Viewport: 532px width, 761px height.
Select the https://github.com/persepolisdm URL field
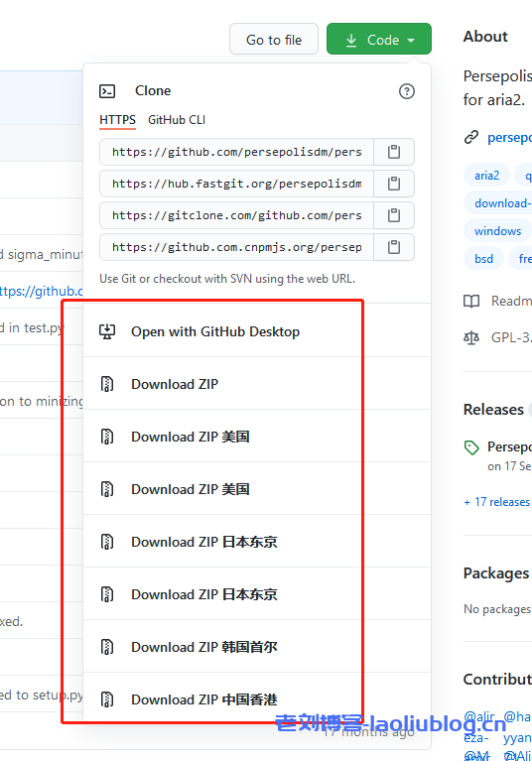click(x=237, y=152)
